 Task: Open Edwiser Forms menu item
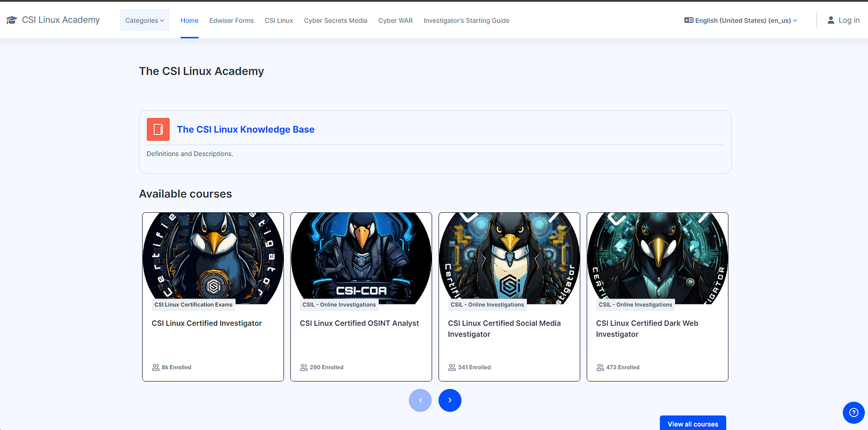pos(232,20)
